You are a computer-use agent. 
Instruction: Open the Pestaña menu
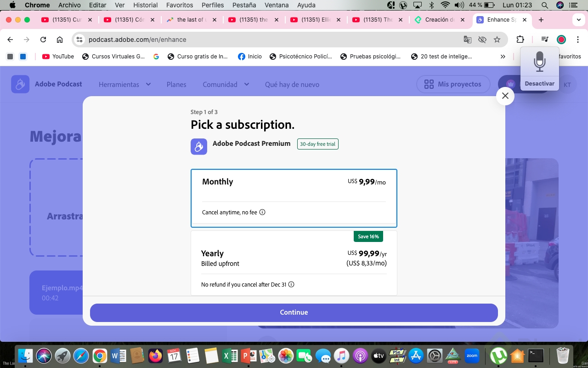click(244, 5)
